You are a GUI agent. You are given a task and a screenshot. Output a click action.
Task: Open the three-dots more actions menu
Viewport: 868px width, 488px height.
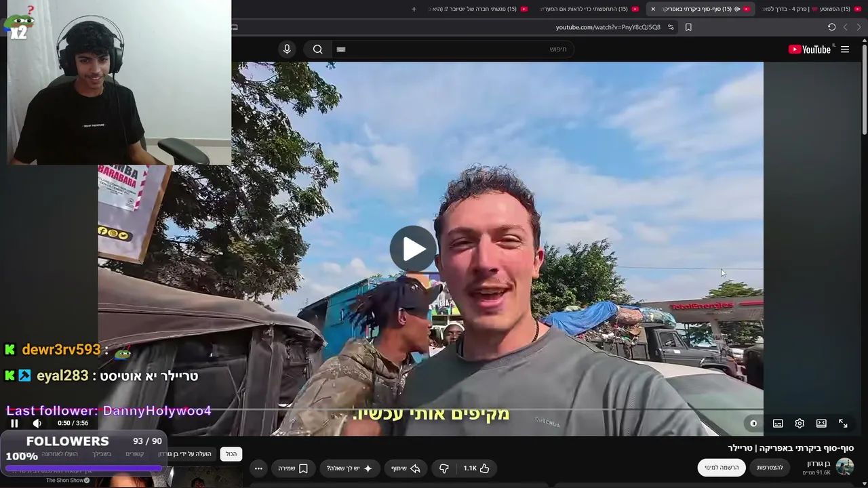(258, 468)
